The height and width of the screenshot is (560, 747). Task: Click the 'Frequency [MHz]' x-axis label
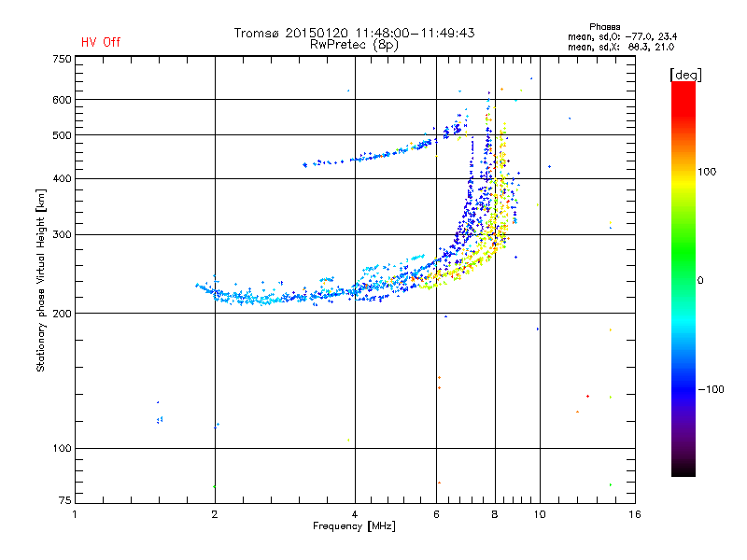click(x=354, y=526)
